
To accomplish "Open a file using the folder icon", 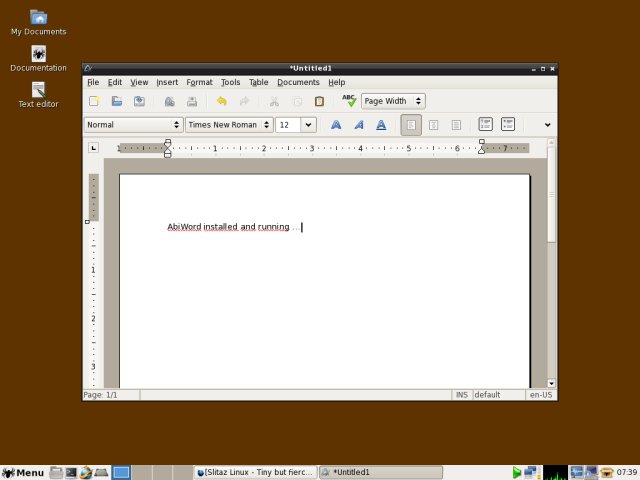I will coord(117,101).
